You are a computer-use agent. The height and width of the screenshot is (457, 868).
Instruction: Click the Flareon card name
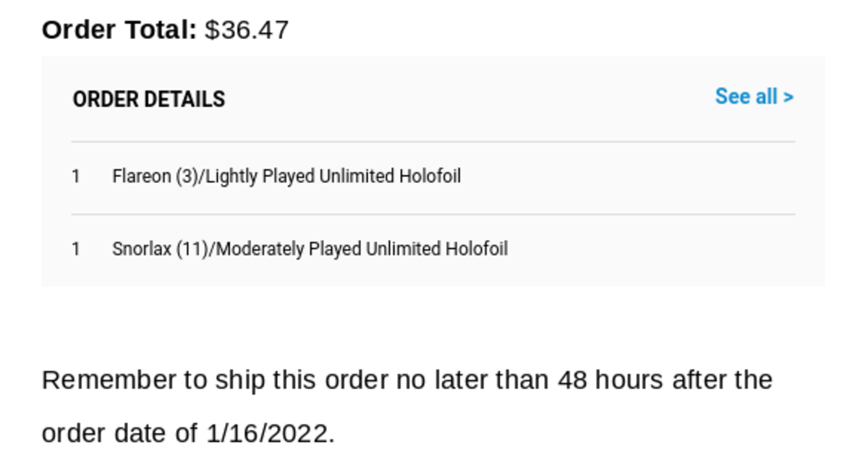141,176
